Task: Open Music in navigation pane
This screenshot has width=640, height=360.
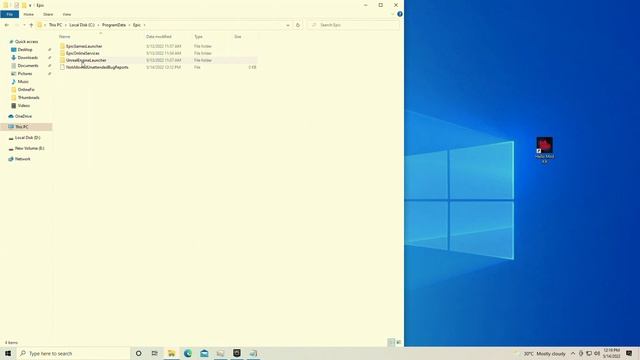Action: click(23, 82)
